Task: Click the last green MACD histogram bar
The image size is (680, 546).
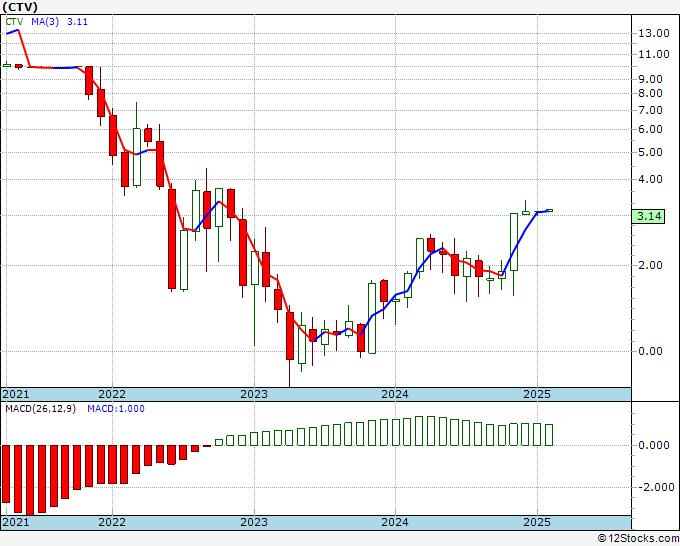Action: [549, 435]
